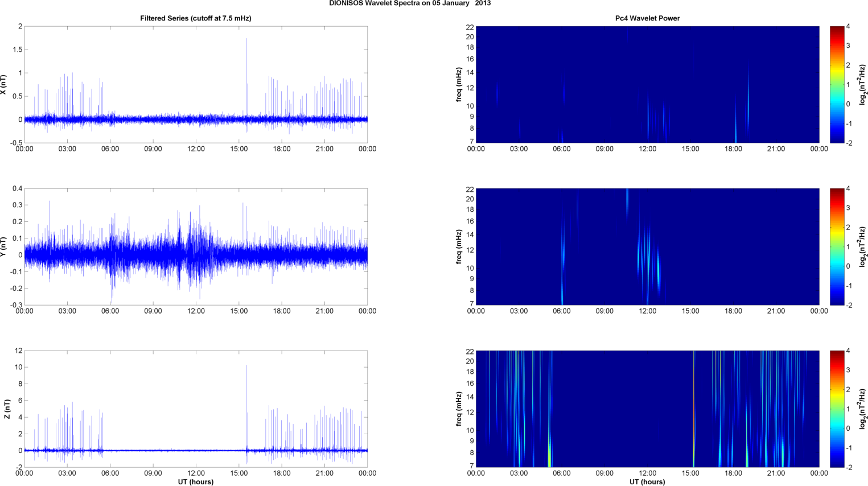
Task: Click the 'log2(nT²/Hz)' label beside the bottom colorbar
Action: click(x=863, y=409)
